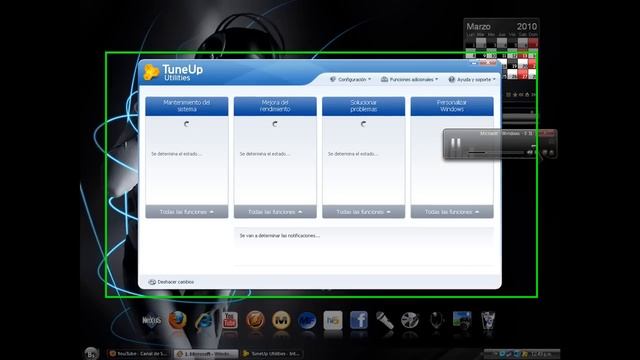Click the Marzo month title in calendar gadget

(478, 27)
